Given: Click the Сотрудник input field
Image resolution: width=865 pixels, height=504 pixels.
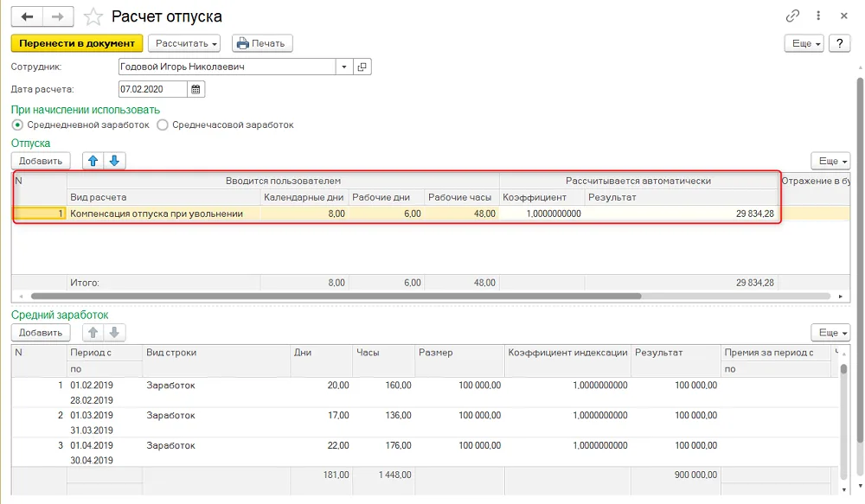Looking at the screenshot, I should pyautogui.click(x=227, y=67).
